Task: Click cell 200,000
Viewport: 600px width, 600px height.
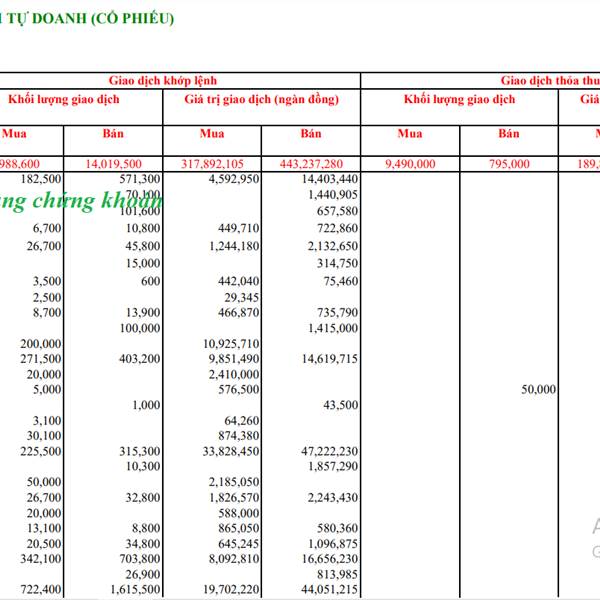Action: pyautogui.click(x=41, y=344)
